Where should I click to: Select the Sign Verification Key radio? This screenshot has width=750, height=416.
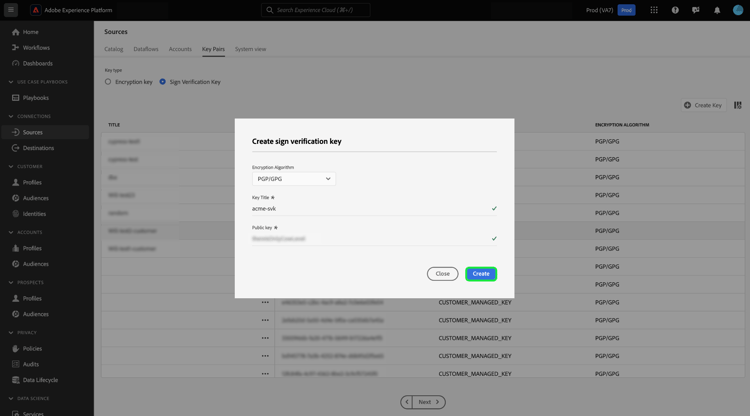tap(163, 82)
